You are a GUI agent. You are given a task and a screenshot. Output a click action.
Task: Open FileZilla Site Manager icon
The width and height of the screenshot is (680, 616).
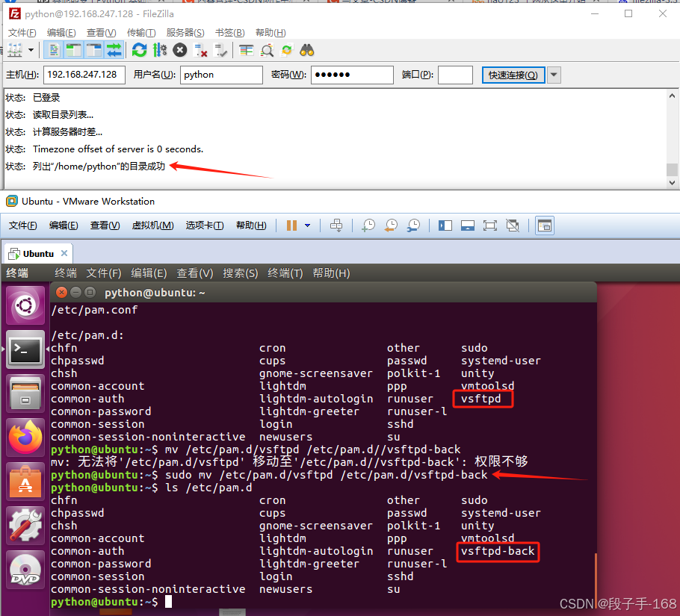click(x=15, y=50)
